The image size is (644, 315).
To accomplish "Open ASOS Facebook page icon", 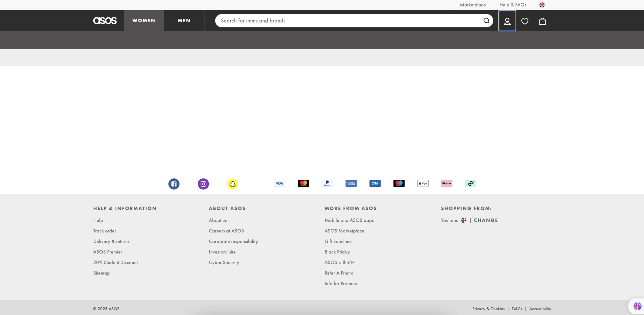I will tap(174, 184).
